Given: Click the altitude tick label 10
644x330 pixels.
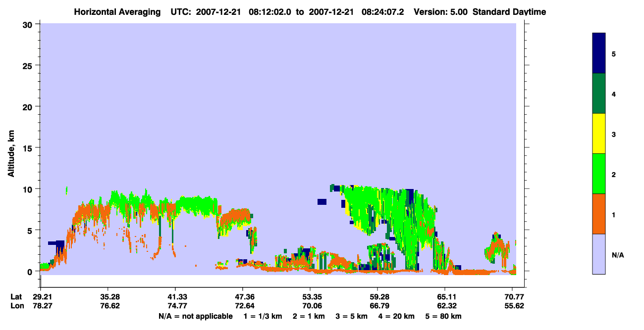Looking at the screenshot, I should (x=29, y=189).
